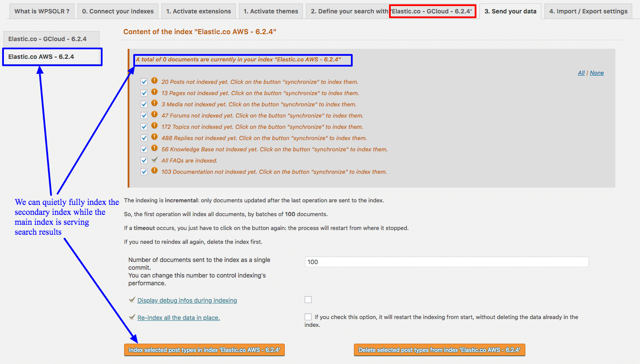Select 'Elastic.co AWS - 6.2.4' index in sidebar
The image size is (640, 364).
pos(52,57)
